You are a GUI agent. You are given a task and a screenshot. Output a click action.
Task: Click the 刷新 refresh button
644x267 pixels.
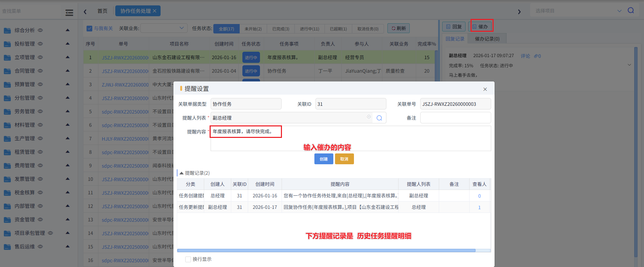399,28
